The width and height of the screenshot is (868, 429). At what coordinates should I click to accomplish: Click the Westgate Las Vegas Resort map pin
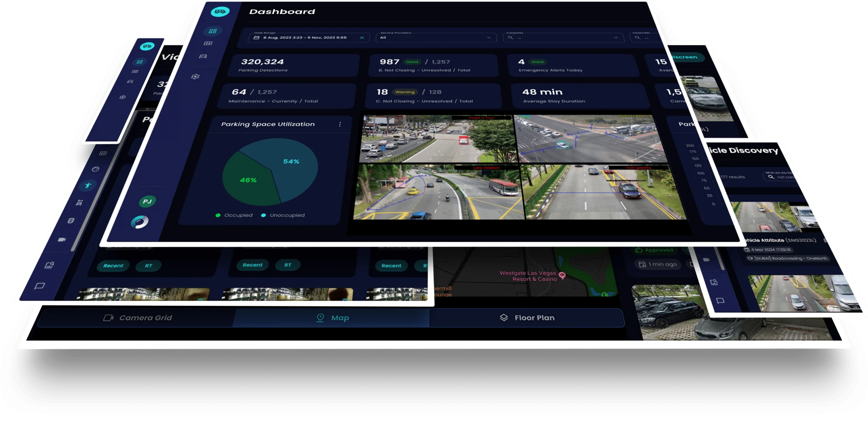pos(562,276)
